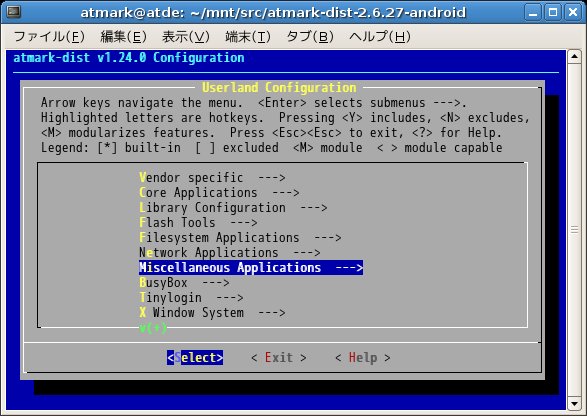Open the Network Applications submenu
Image resolution: width=587 pixels, height=416 pixels.
[x=229, y=252]
